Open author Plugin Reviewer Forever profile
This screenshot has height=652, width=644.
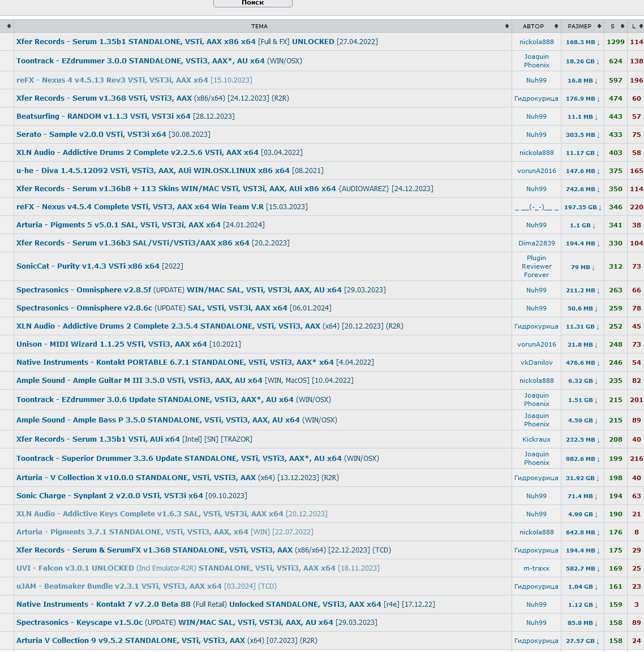[536, 266]
